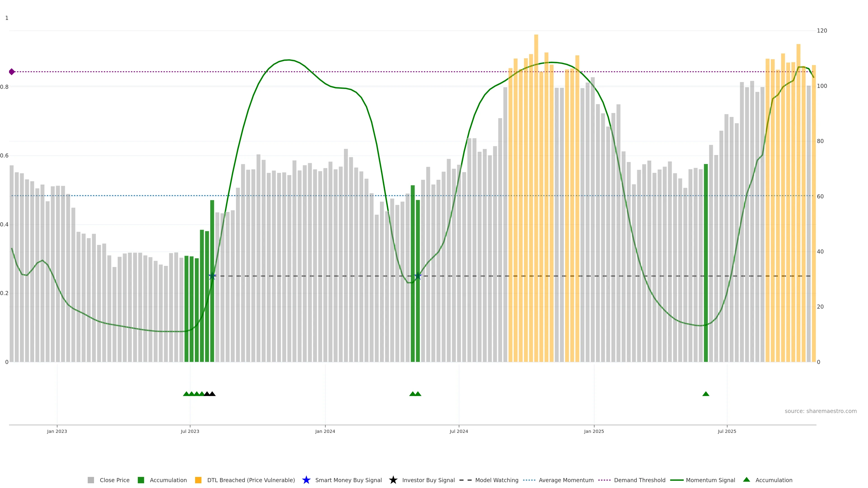Viewport: 868px width, 488px height.
Task: Click the purple Demand Threshold diamond marker
Action: pos(12,72)
